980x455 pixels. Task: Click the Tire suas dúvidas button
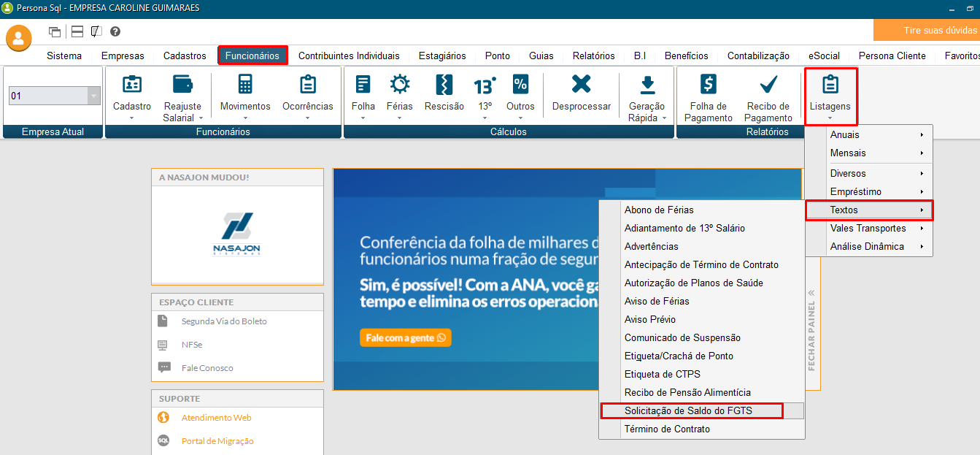tap(927, 30)
